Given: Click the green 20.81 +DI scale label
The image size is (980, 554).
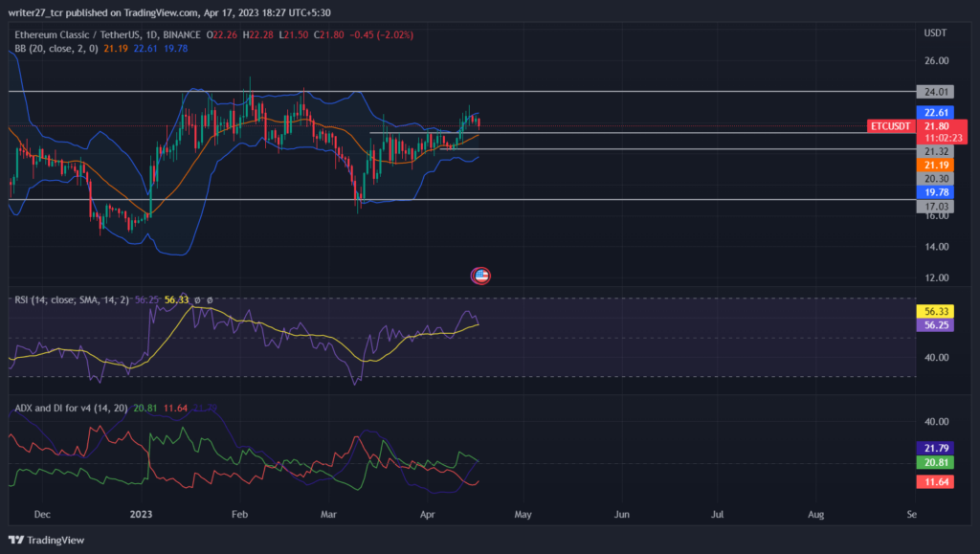Looking at the screenshot, I should click(x=935, y=462).
